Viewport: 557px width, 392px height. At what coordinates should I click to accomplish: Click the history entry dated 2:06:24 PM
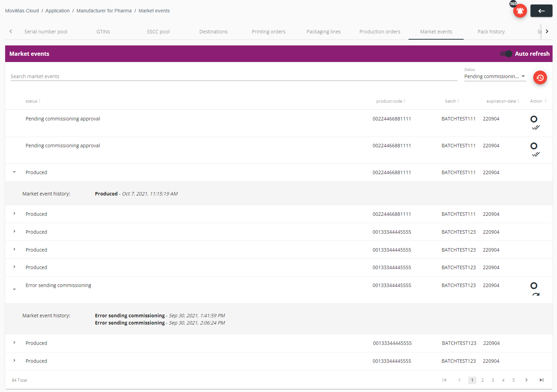(160, 323)
